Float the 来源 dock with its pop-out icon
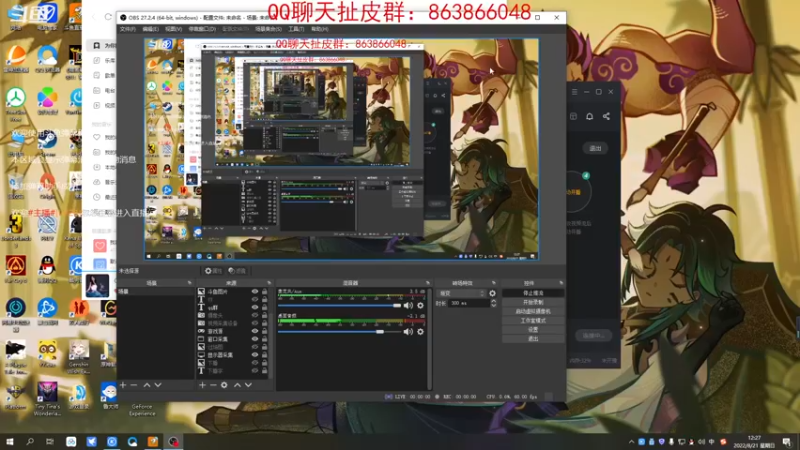The width and height of the screenshot is (800, 450). point(269,283)
